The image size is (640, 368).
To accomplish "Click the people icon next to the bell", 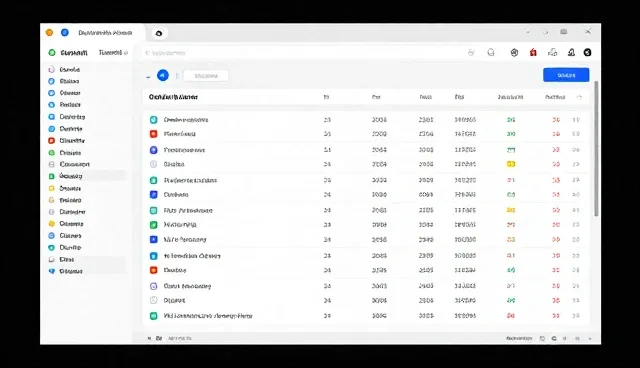I will coord(553,52).
